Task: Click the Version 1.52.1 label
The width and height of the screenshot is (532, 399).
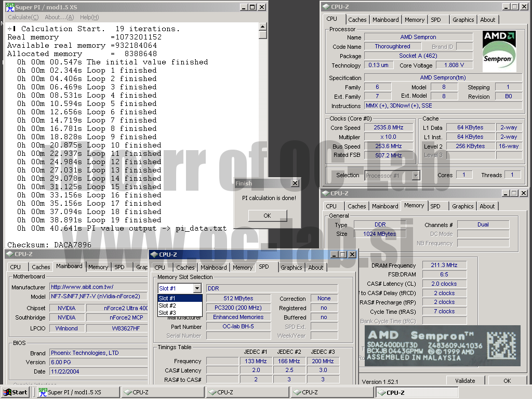Action: 380,382
